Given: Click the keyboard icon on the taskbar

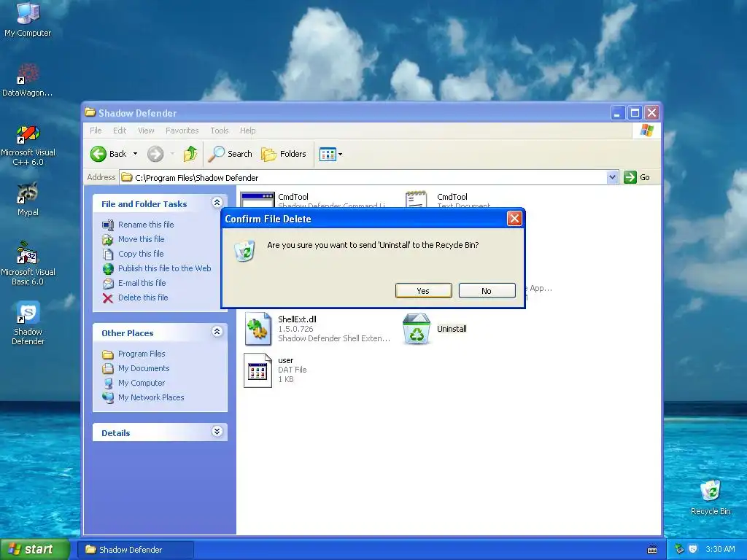Looking at the screenshot, I should pos(652,550).
